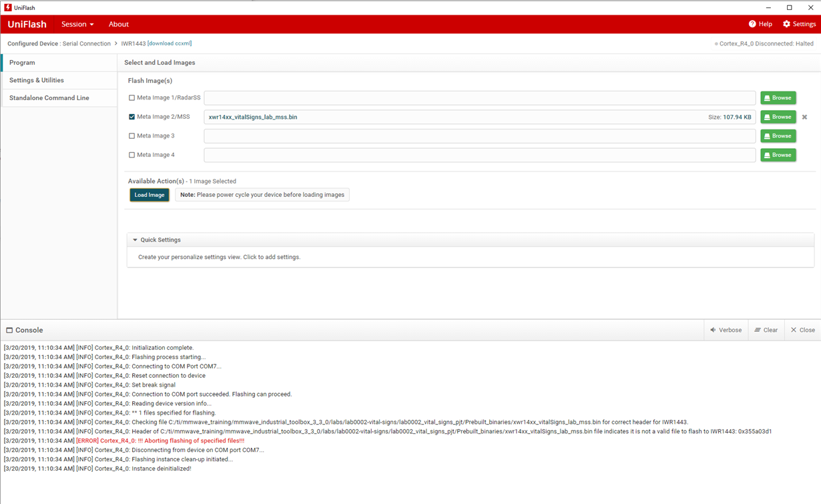Click the Quick Settings 'Click to add settings' text
This screenshot has height=504, width=821.
pos(272,257)
